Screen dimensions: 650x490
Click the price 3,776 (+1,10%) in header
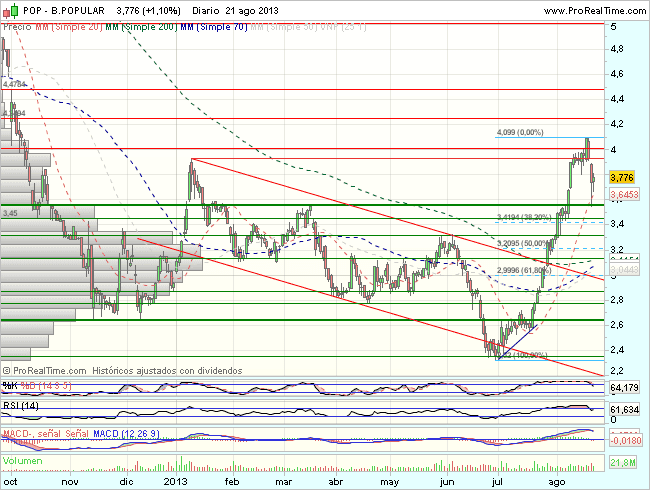(x=148, y=11)
